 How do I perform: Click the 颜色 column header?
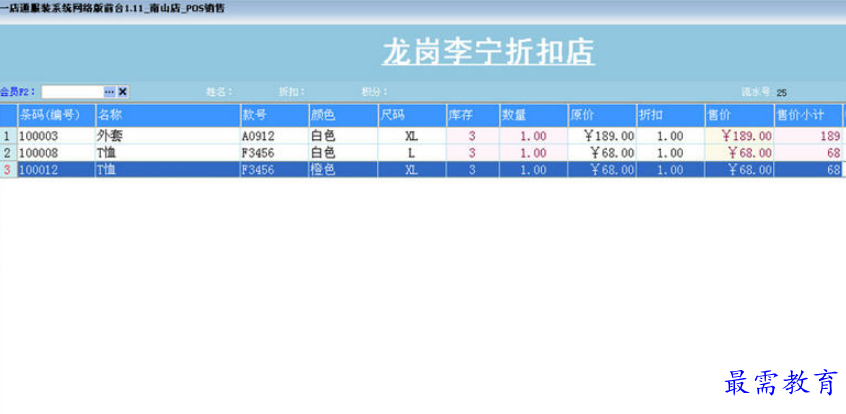pos(343,115)
